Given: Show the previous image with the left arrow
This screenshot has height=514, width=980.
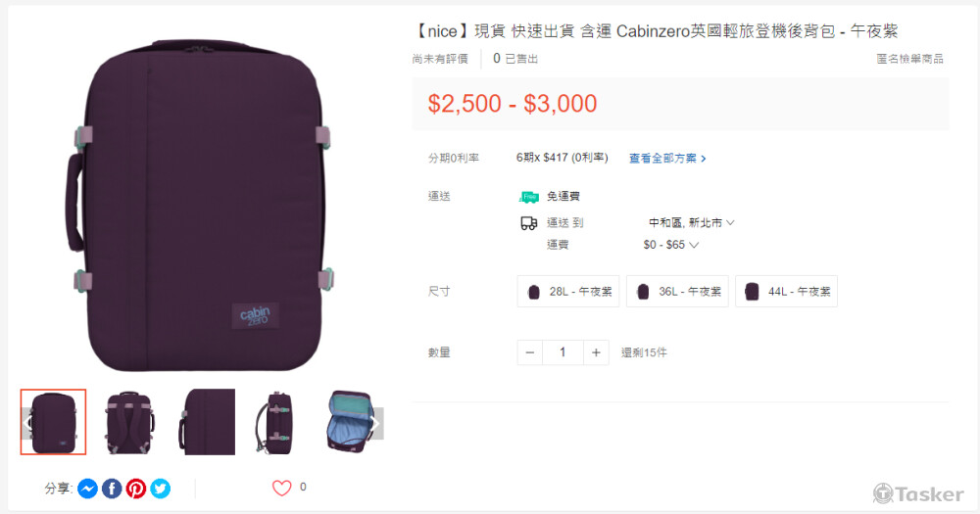Looking at the screenshot, I should pos(27,424).
